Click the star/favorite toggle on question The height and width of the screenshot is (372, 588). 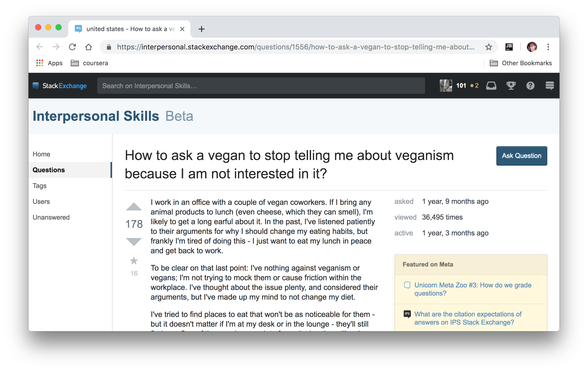point(134,261)
